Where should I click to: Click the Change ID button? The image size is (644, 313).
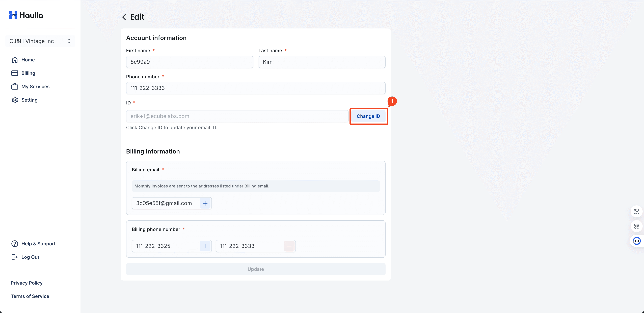click(368, 116)
